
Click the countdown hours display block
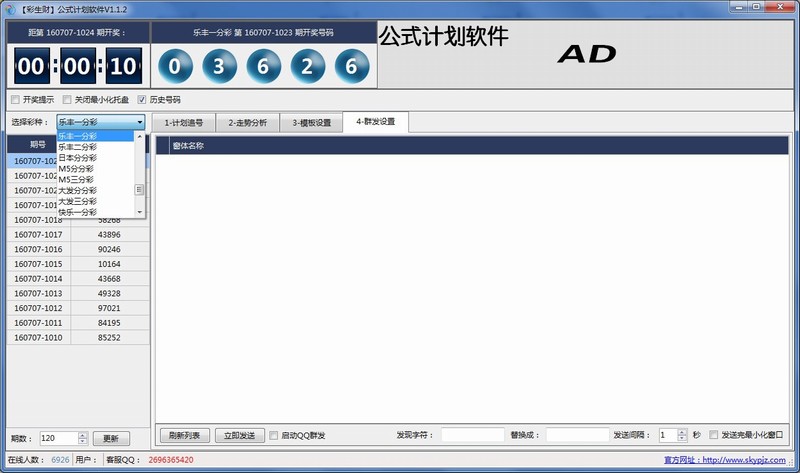(x=31, y=67)
